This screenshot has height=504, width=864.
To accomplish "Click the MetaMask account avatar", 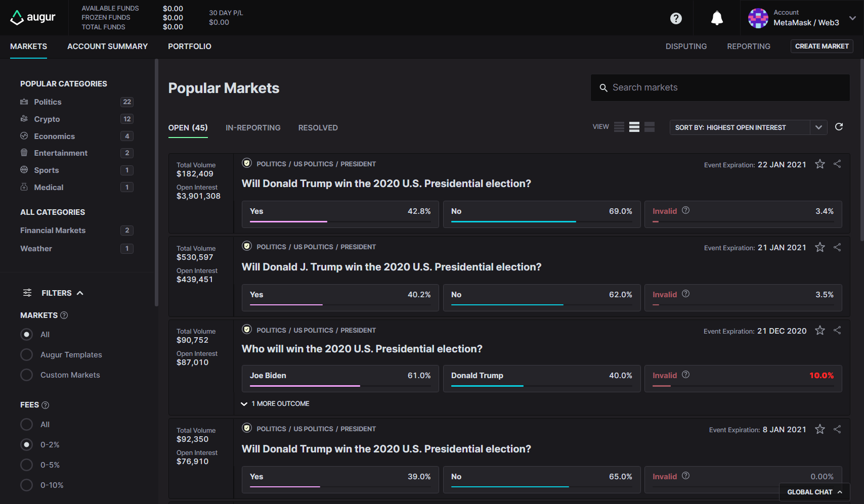I will [x=758, y=18].
